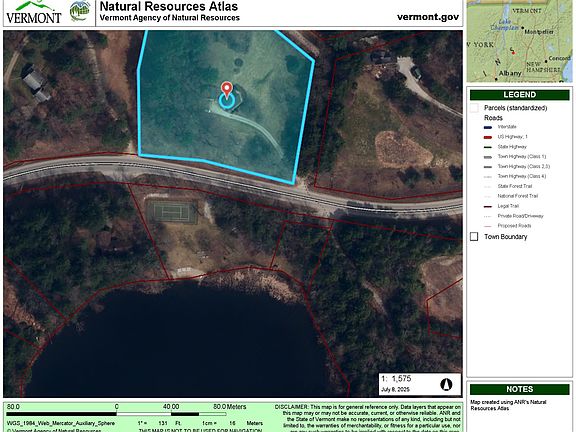This screenshot has height=432, width=576.
Task: Click the Agency of Natural Resources seal
Action: point(80,11)
